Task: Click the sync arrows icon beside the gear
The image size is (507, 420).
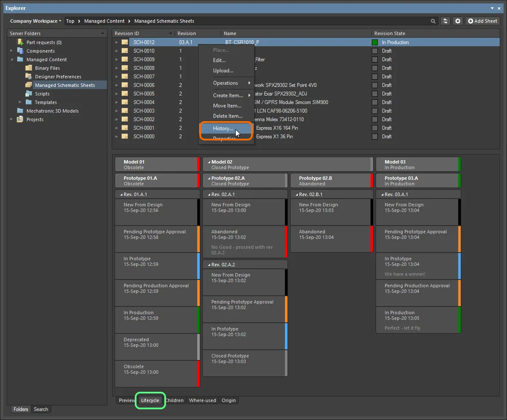Action: [445, 21]
